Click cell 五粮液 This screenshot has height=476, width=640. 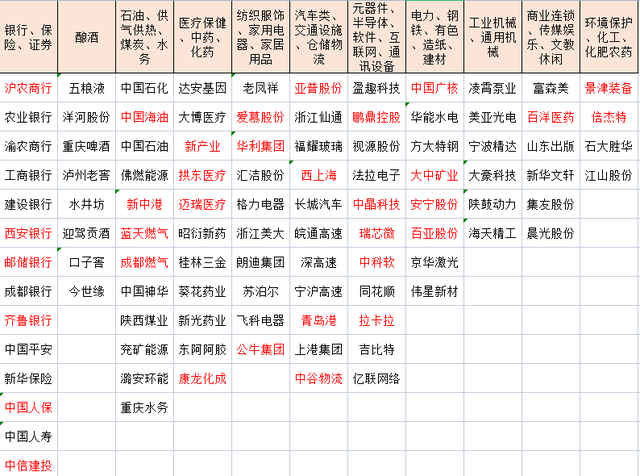coord(87,88)
